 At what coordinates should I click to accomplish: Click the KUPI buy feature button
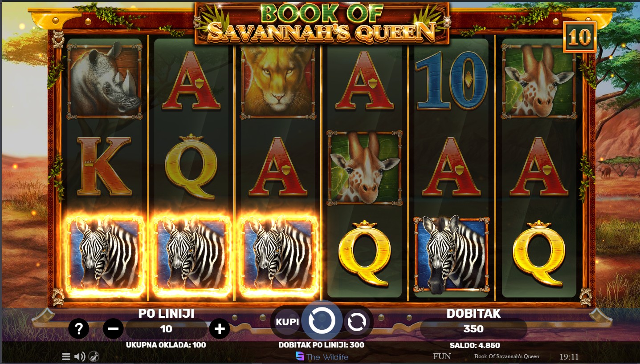click(287, 322)
